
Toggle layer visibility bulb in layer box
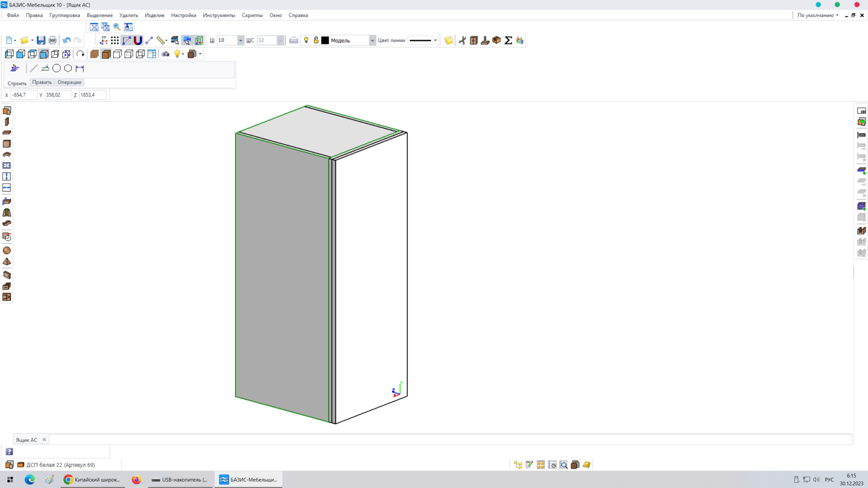tap(306, 40)
